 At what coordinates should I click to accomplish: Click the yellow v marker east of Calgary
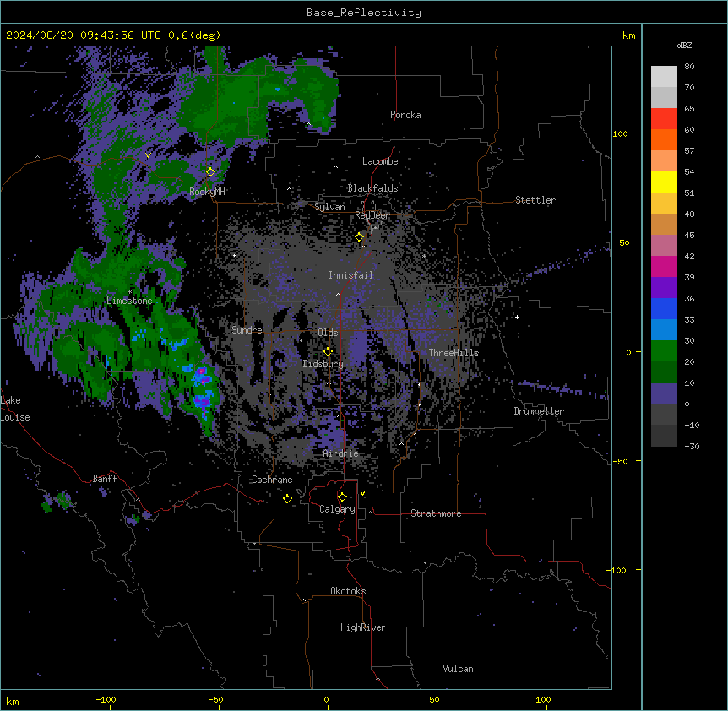[362, 493]
